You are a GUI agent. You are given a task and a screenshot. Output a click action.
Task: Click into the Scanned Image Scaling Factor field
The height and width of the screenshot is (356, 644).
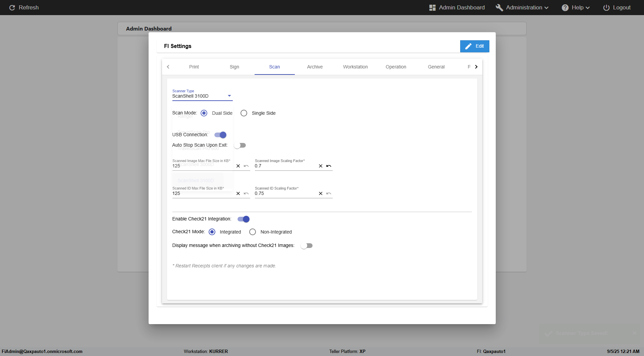pyautogui.click(x=285, y=166)
